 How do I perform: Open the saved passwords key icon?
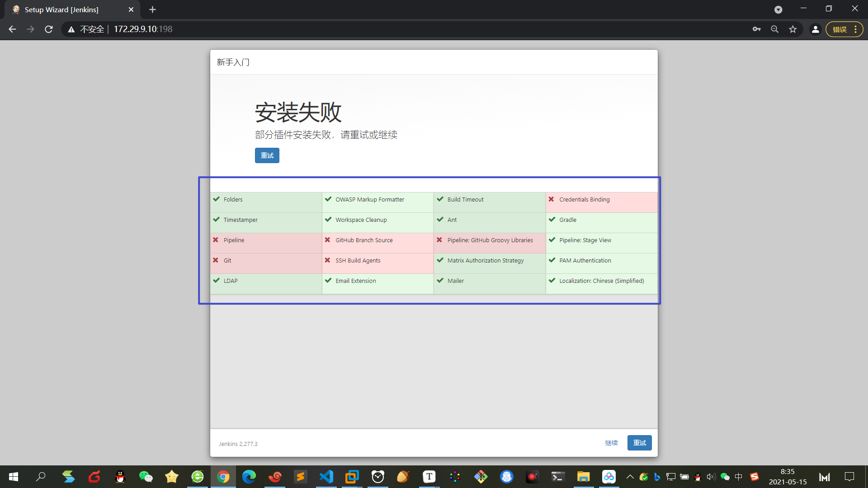pyautogui.click(x=756, y=29)
